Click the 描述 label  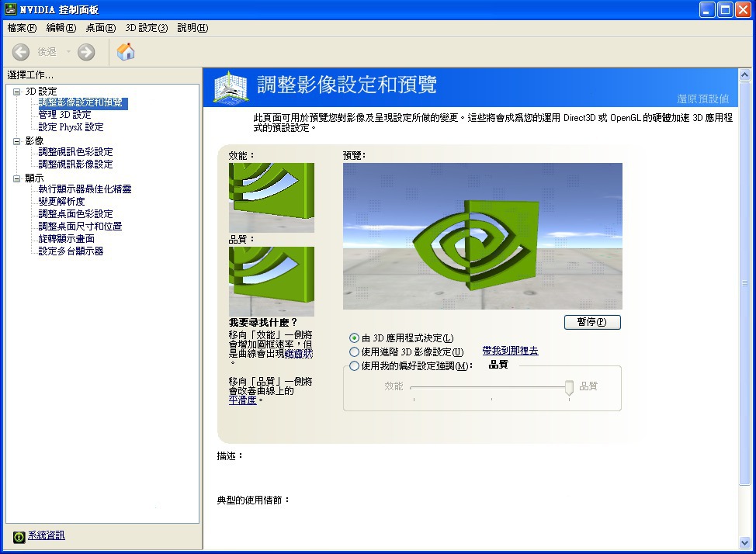[230, 455]
